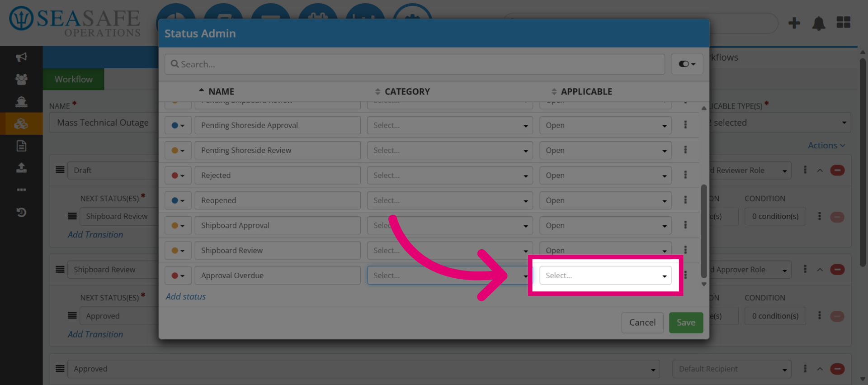Edit the Shipboard Review name field
Image resolution: width=868 pixels, height=385 pixels.
coord(278,251)
